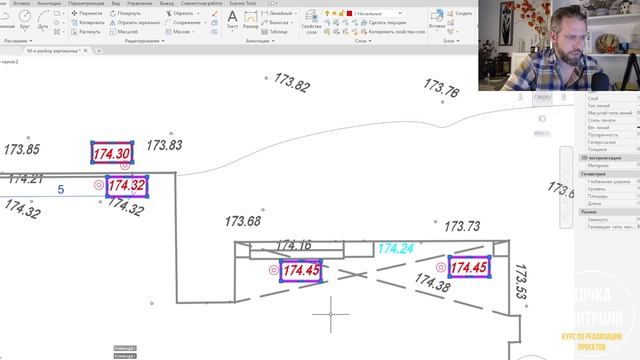The height and width of the screenshot is (360, 640).
Task: Open the Параметризация ribbon tab
Action: 86,3
